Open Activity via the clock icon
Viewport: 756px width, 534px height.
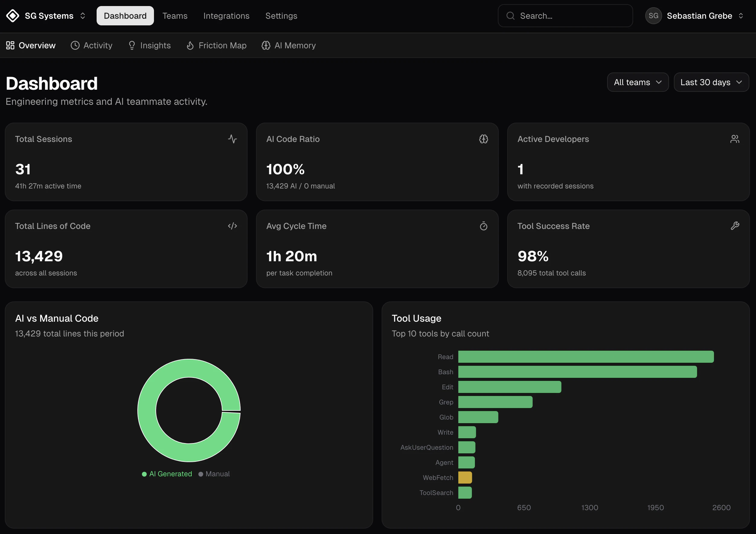point(75,46)
